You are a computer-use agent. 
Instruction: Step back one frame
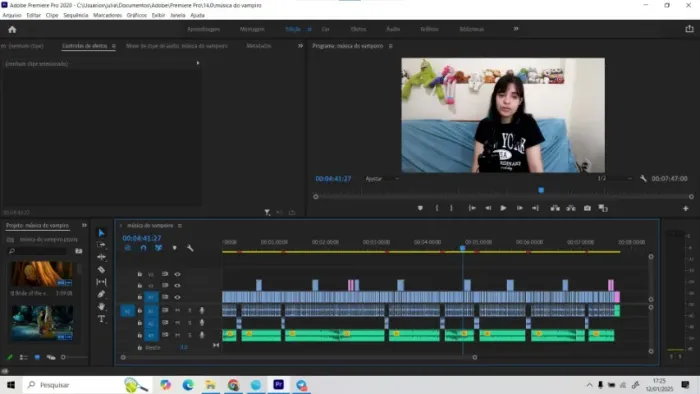tap(488, 208)
